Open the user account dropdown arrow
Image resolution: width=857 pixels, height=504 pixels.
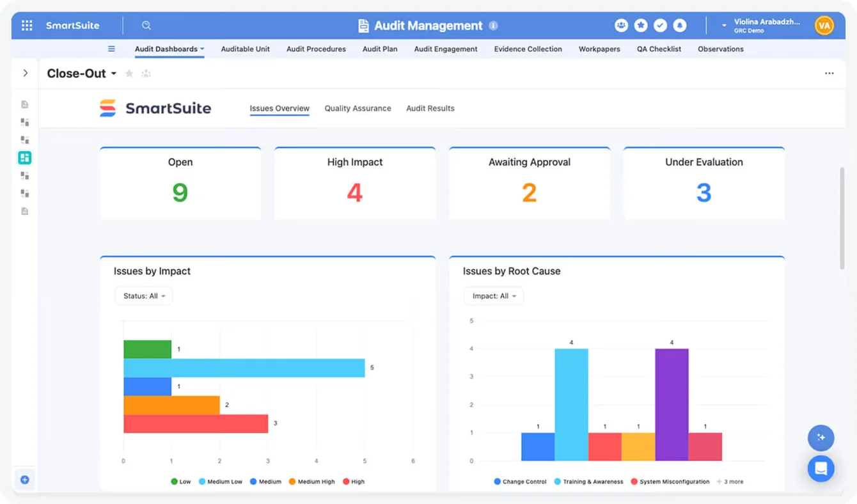tap(724, 26)
